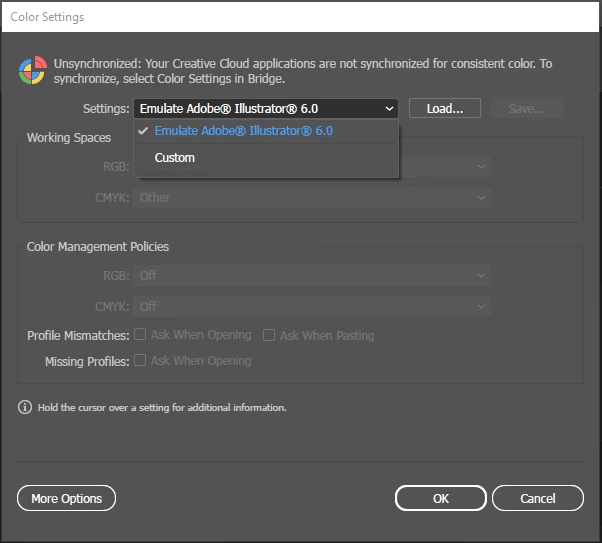Image resolution: width=602 pixels, height=543 pixels.
Task: Click the Color Settings title text
Action: (47, 17)
